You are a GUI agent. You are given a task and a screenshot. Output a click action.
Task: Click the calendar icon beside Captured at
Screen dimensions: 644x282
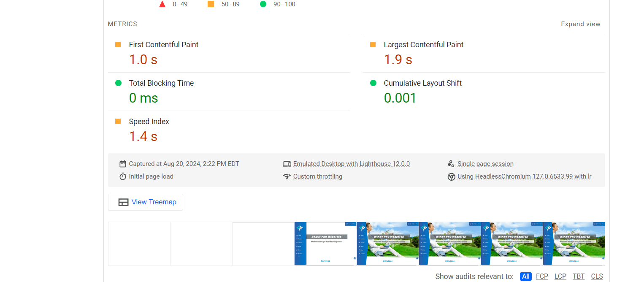click(123, 164)
